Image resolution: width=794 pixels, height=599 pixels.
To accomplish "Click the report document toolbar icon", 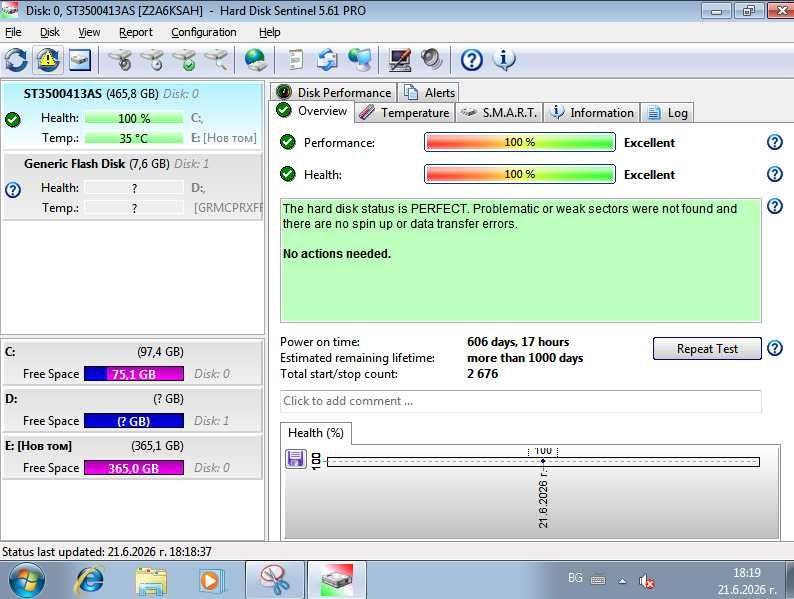I will point(295,60).
